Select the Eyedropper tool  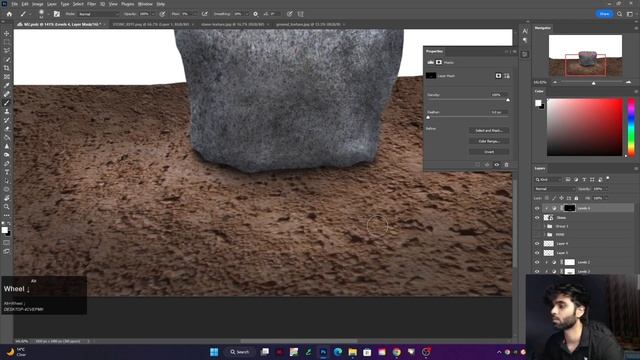pos(7,85)
